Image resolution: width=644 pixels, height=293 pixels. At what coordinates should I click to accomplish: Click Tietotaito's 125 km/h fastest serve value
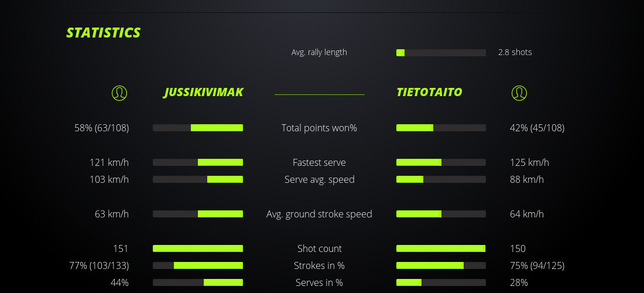[x=529, y=162]
